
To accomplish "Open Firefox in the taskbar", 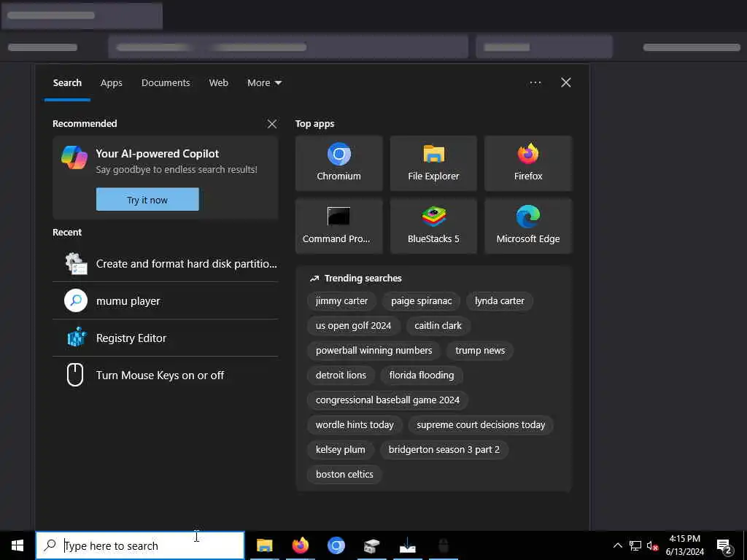I will point(300,545).
